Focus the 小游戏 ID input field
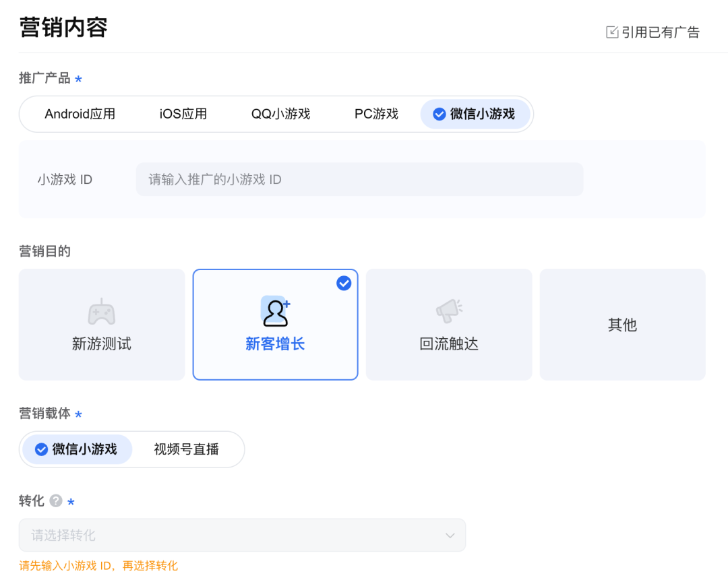This screenshot has height=584, width=728. click(x=359, y=180)
